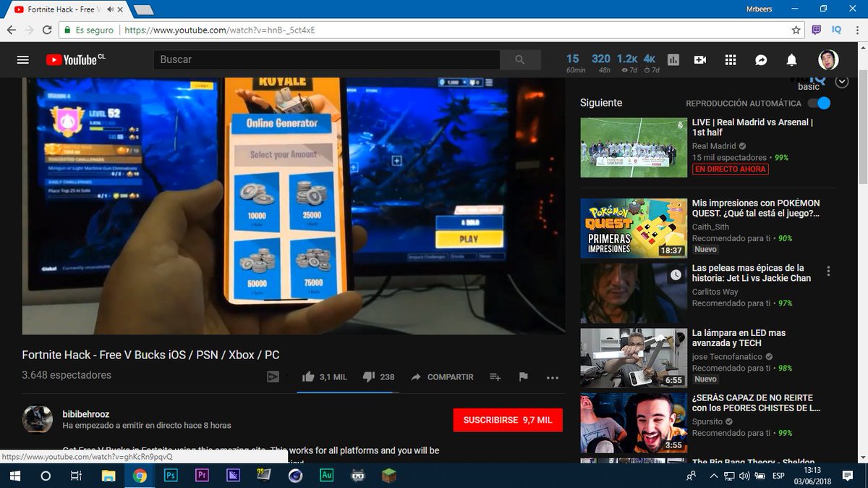Open Photoshop from the taskbar
The width and height of the screenshot is (868, 488).
coord(171,476)
